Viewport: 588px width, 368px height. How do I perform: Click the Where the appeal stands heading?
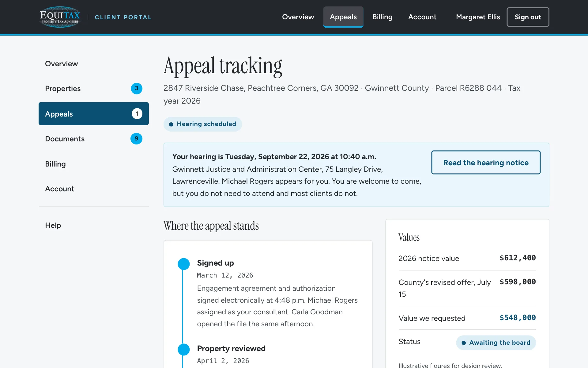click(x=211, y=226)
